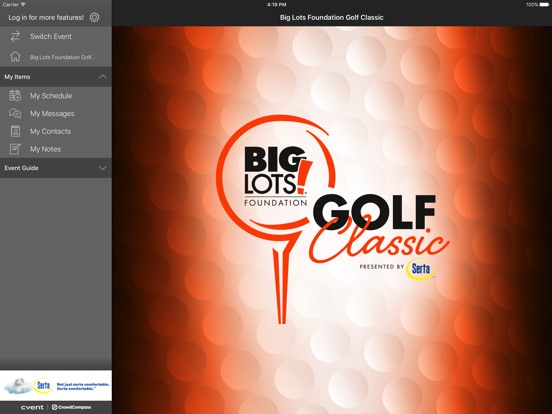Image resolution: width=552 pixels, height=414 pixels.
Task: Tap the My Notes pencil icon
Action: point(15,149)
